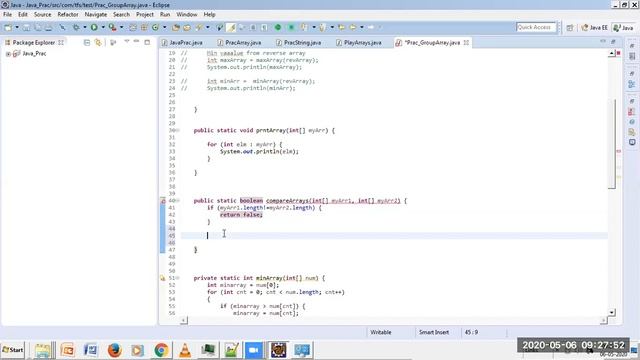The image size is (640, 360).
Task: Toggle Mark Occurrences highlighted toolbar button
Action: tap(231, 27)
